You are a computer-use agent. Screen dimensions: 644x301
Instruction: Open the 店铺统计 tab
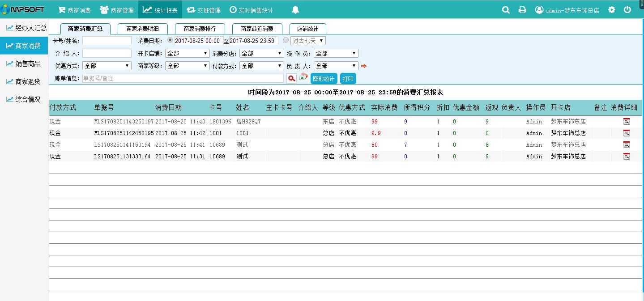[307, 29]
